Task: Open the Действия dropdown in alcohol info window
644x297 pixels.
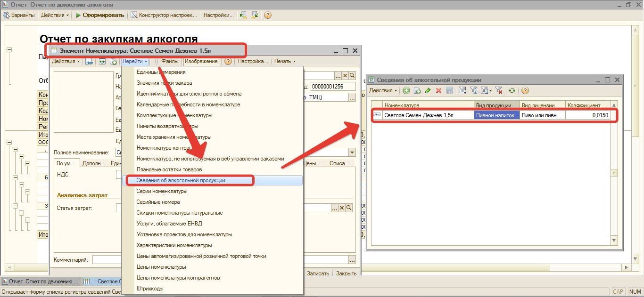Action: pyautogui.click(x=383, y=90)
